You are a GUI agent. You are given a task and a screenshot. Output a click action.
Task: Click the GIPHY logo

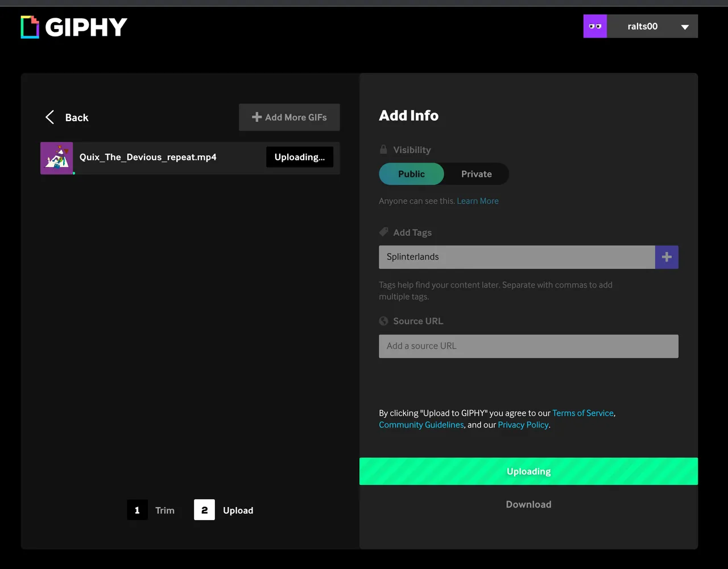[74, 27]
